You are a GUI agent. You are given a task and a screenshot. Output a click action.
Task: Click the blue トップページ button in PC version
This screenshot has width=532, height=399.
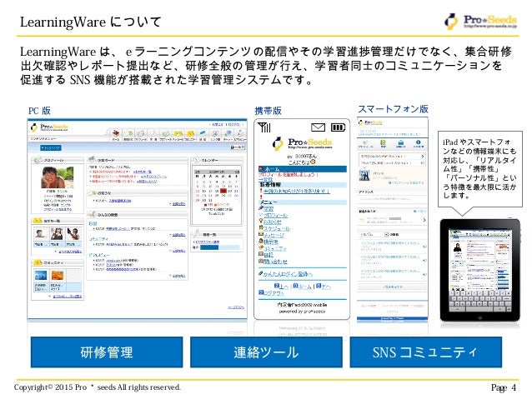(x=51, y=147)
